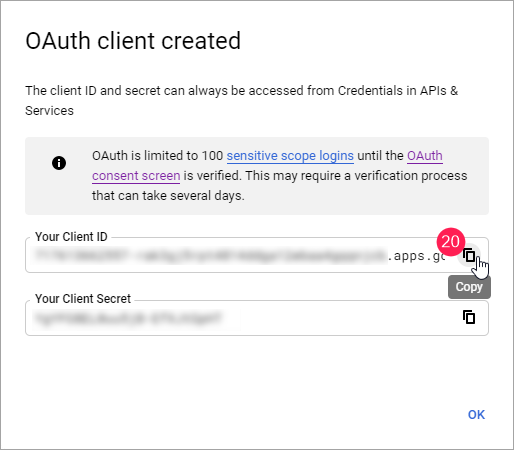Screen dimensions: 514x450
Task: Click the gray OAuth verification notice box
Action: [257, 176]
